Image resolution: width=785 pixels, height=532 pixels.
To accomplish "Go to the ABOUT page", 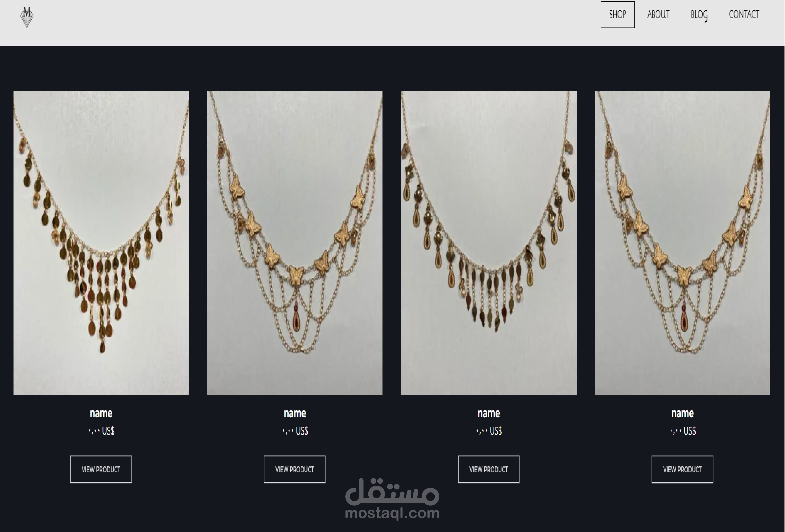I will tap(658, 14).
